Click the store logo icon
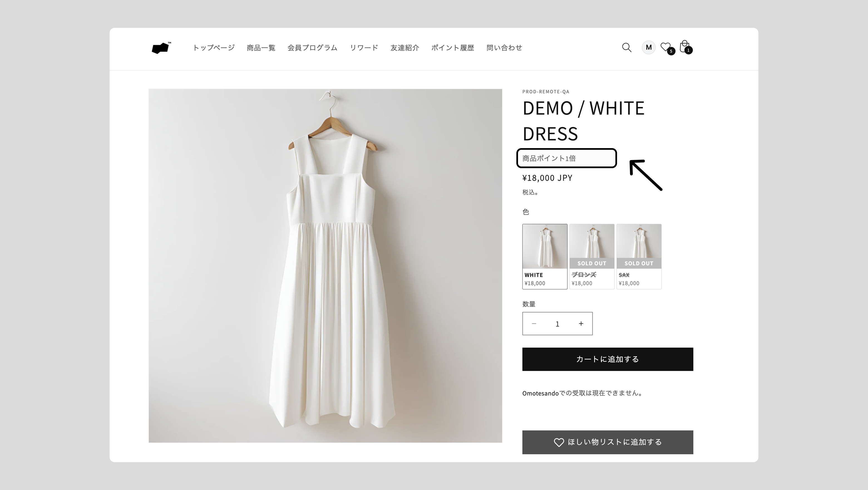 (161, 48)
